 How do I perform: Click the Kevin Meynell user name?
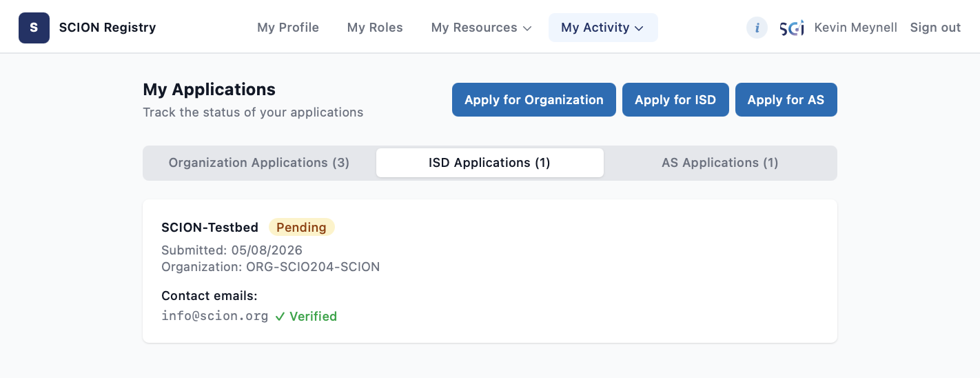tap(856, 28)
